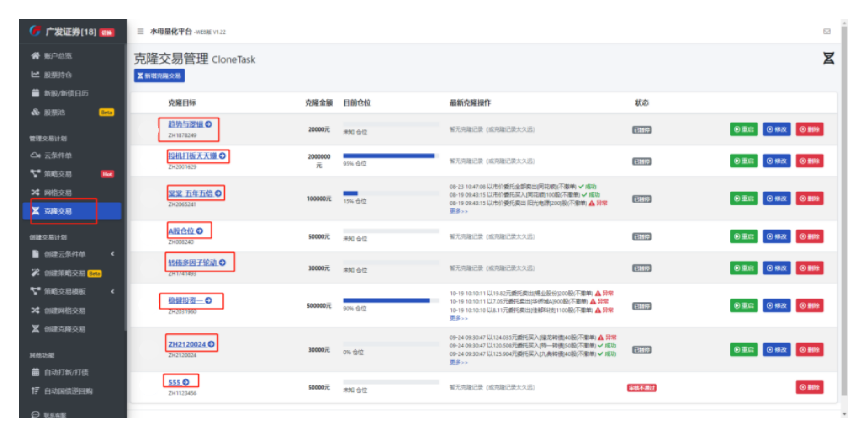Click the arrow icon beside 555 link
Image resolution: width=868 pixels, height=438 pixels.
tap(186, 382)
